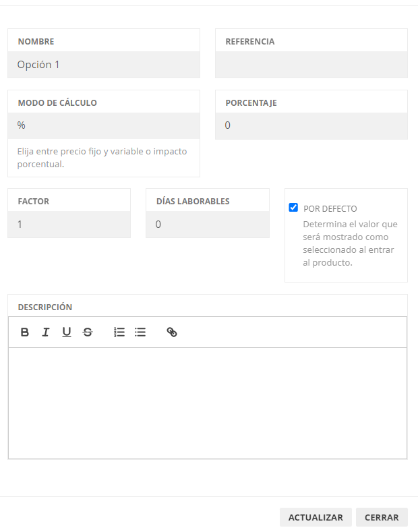This screenshot has height=532, width=418.
Task: Select the Porcentaje input field
Action: 311,125
